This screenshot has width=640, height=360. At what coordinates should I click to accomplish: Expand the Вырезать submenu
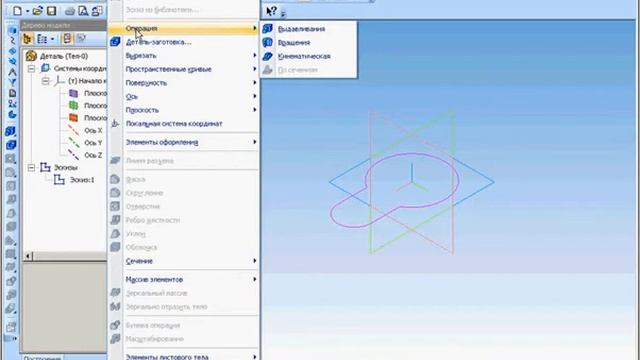point(184,56)
